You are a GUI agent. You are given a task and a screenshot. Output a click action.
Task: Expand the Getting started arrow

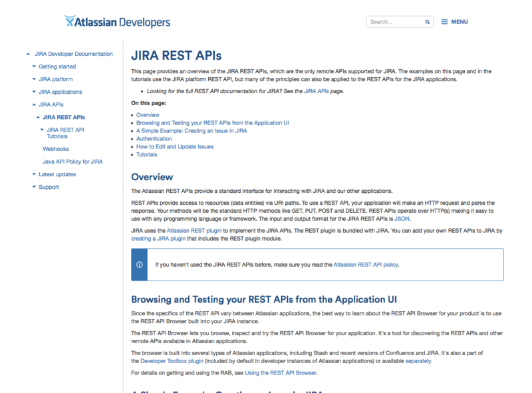point(34,66)
